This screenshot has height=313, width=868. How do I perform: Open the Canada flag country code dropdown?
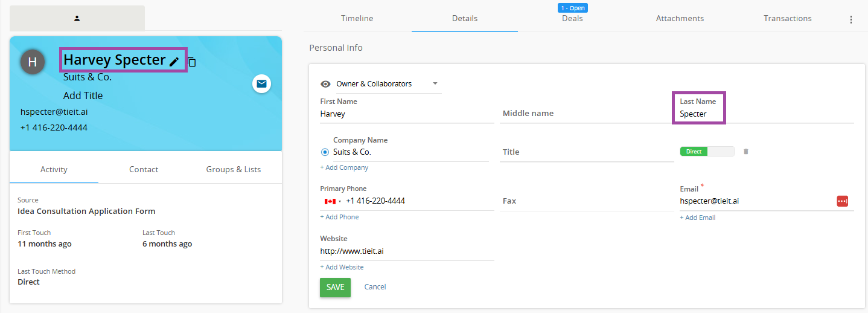click(333, 201)
